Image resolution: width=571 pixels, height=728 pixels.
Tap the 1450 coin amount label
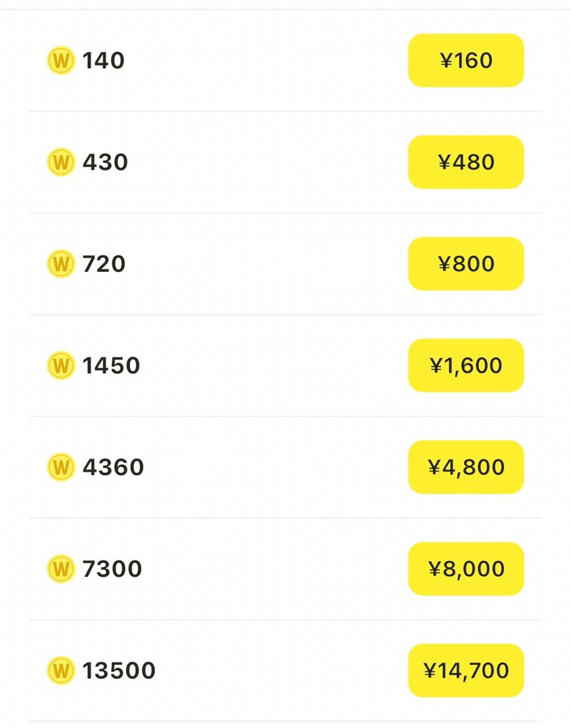(x=111, y=365)
